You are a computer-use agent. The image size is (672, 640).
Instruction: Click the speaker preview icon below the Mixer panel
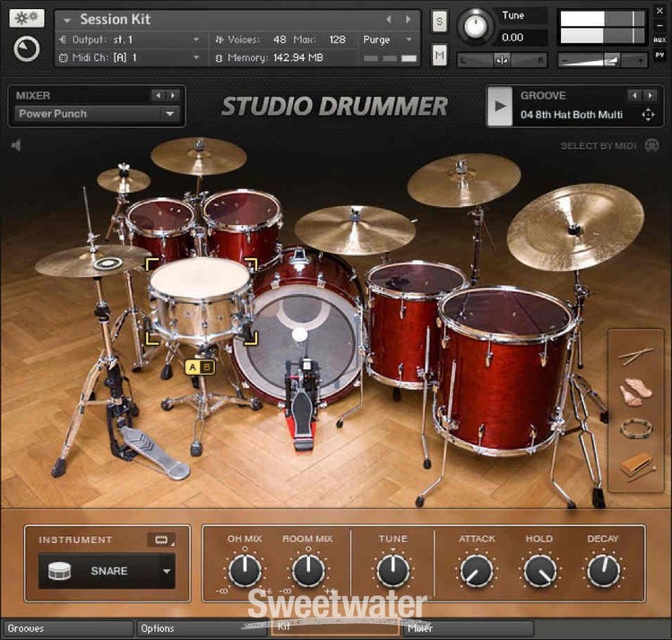(x=15, y=145)
